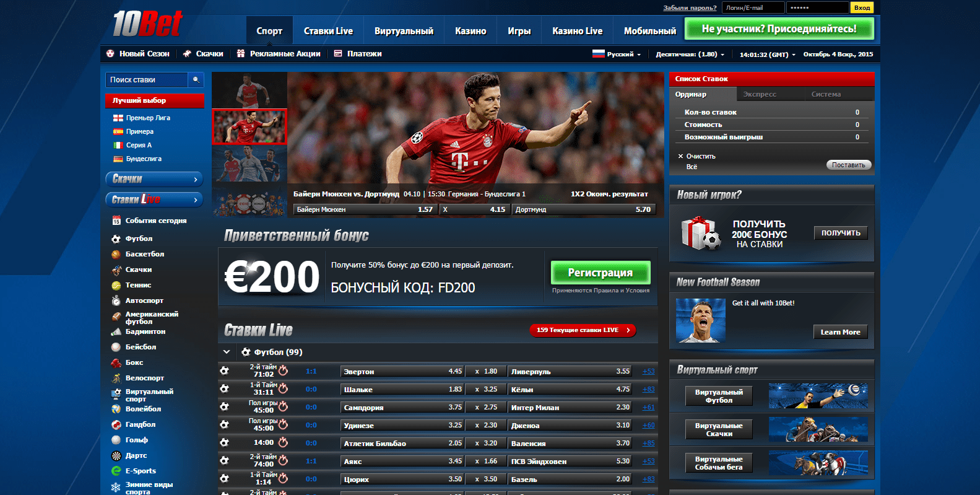This screenshot has height=495, width=980.
Task: Click the Логин/E-mail input field
Action: click(753, 7)
